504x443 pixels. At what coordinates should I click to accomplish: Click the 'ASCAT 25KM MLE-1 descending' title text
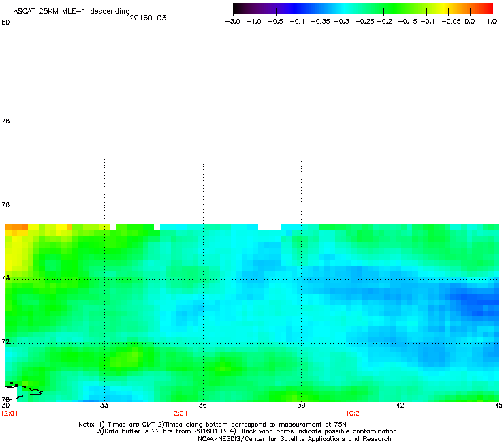[x=72, y=12]
